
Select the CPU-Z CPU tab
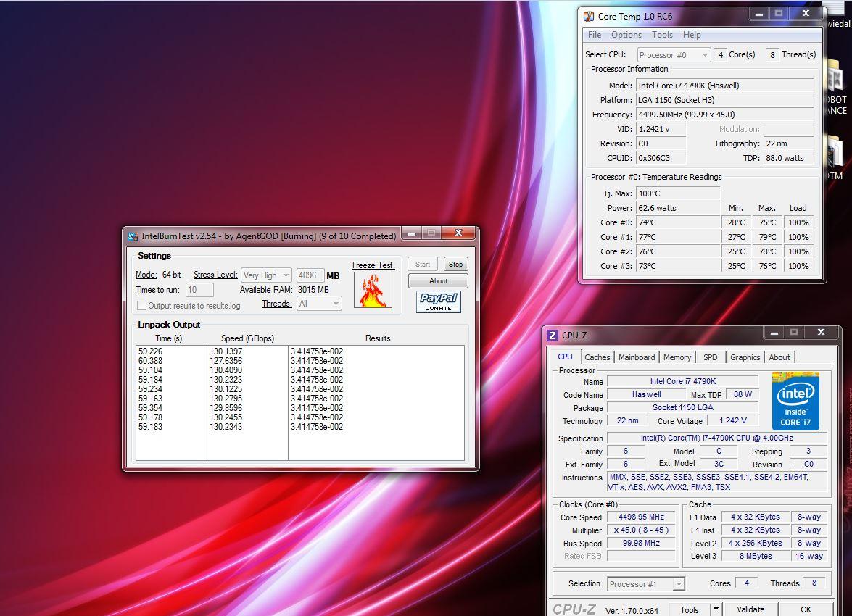click(565, 357)
